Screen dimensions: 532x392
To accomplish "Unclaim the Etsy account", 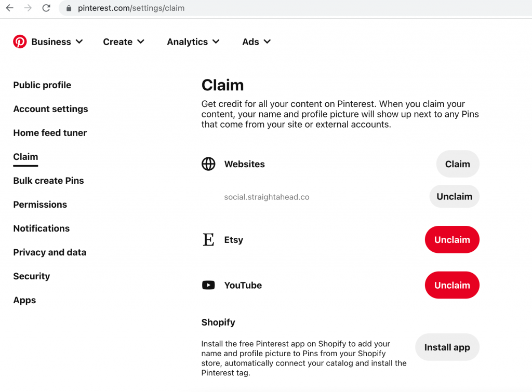I will [x=452, y=239].
